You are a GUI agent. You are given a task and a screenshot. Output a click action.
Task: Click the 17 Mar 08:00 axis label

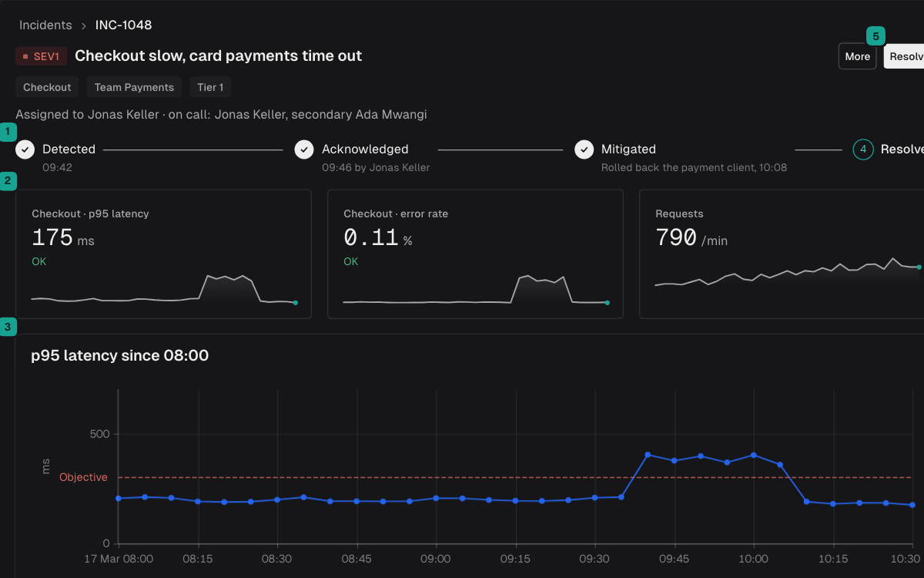119,559
